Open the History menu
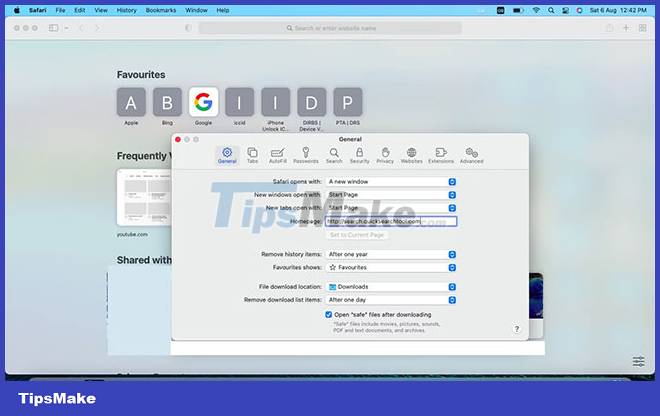This screenshot has height=416, width=660. pyautogui.click(x=126, y=10)
